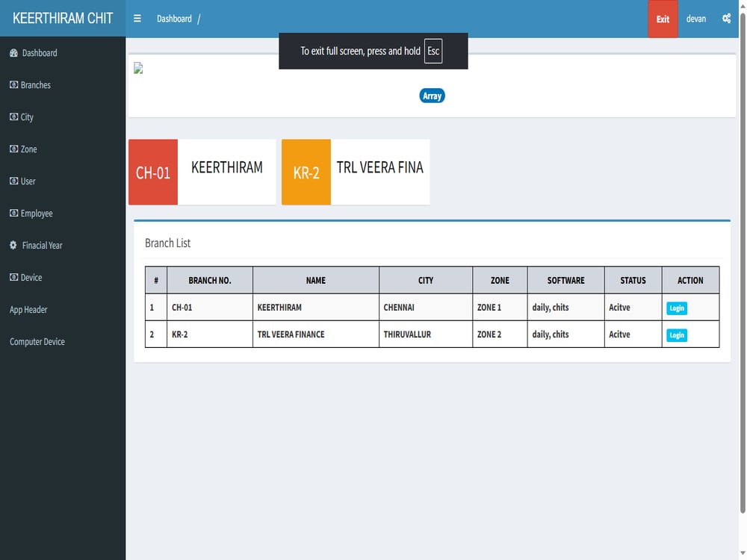Click the orange KR-2 tile
The height and width of the screenshot is (560, 747).
click(306, 172)
